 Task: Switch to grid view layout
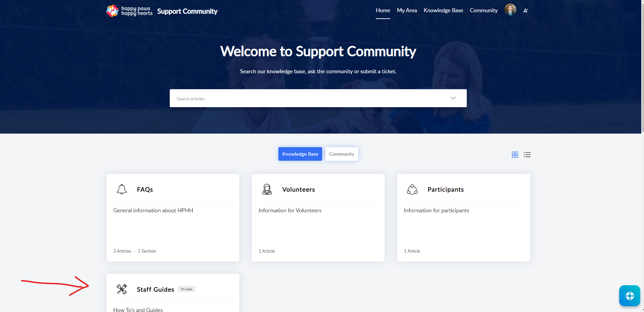click(x=515, y=155)
